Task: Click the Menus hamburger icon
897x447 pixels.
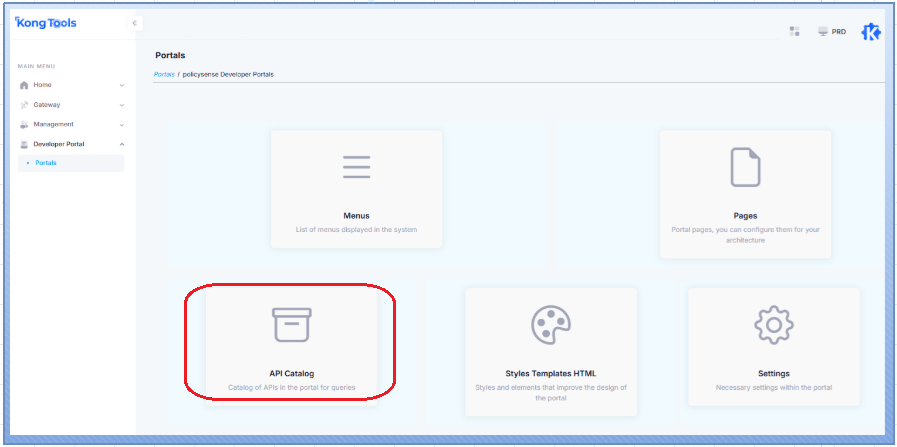Action: click(357, 167)
